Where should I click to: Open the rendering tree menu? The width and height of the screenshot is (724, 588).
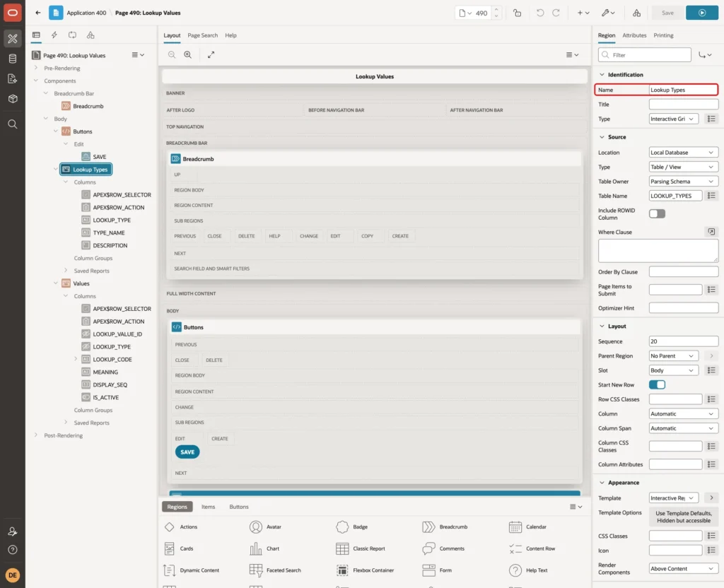click(138, 54)
